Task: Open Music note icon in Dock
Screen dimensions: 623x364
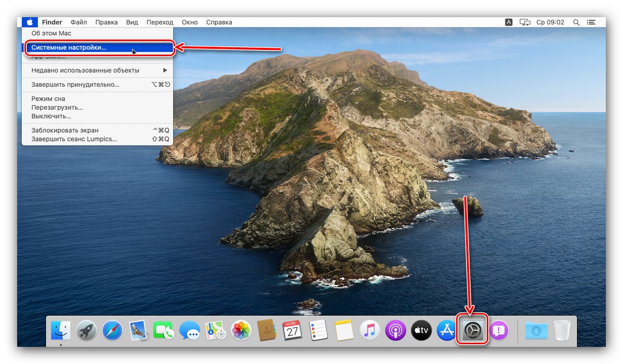Action: (x=370, y=330)
